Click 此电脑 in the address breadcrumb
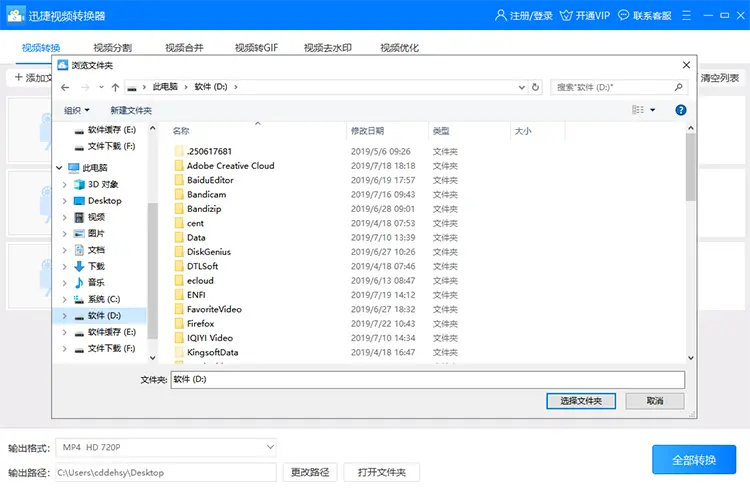This screenshot has width=750, height=492. coord(165,87)
